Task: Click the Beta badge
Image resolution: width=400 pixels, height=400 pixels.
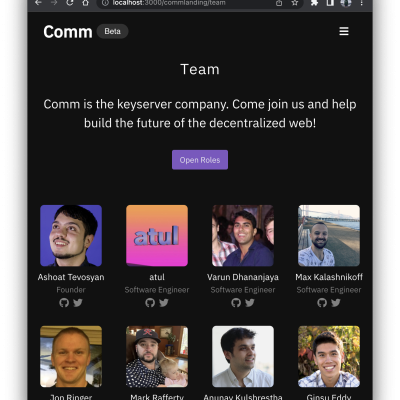Action: [x=112, y=31]
